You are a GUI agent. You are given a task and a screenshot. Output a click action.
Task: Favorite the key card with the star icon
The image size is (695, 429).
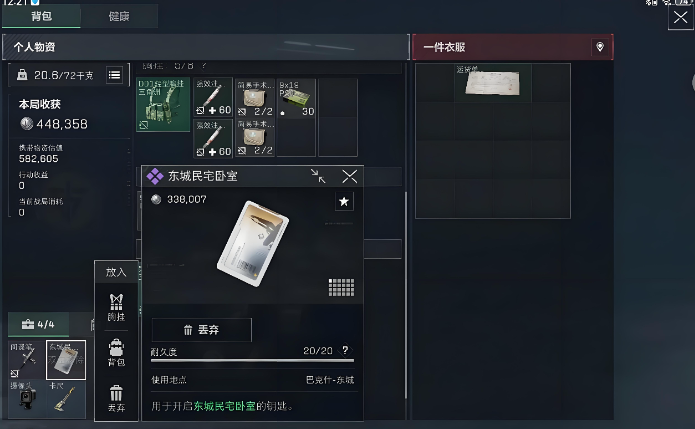tap(344, 202)
